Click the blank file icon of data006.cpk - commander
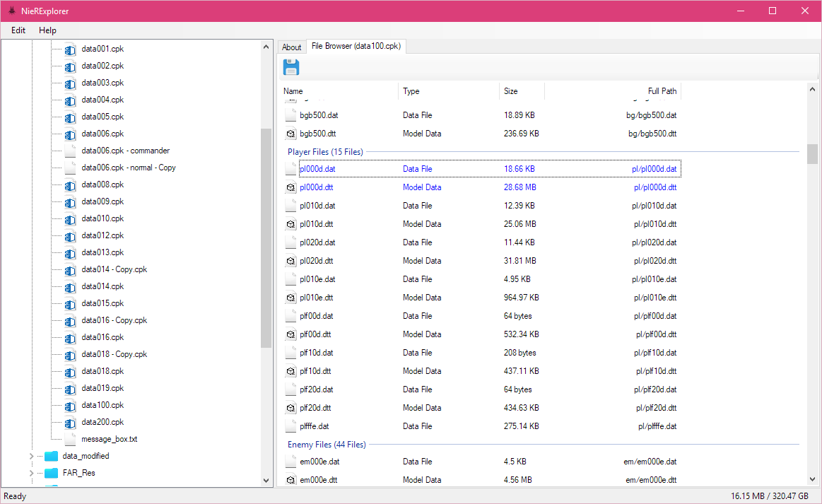 coord(70,151)
